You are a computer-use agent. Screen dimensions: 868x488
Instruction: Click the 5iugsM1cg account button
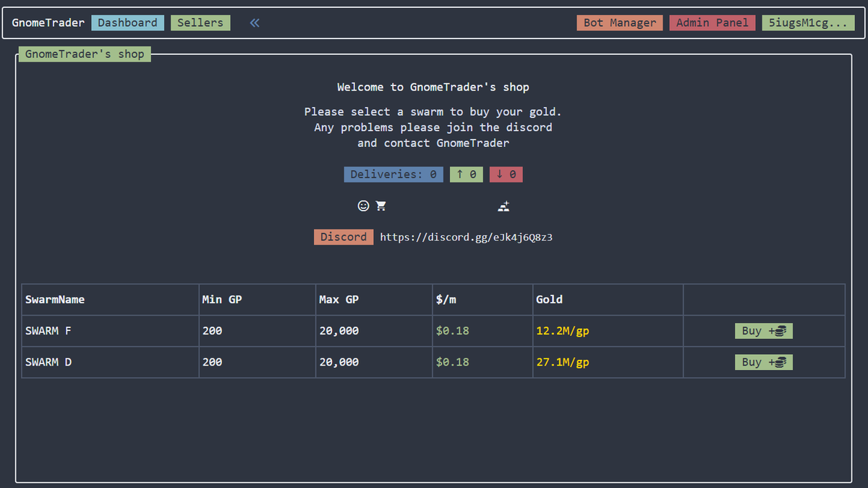pyautogui.click(x=808, y=22)
